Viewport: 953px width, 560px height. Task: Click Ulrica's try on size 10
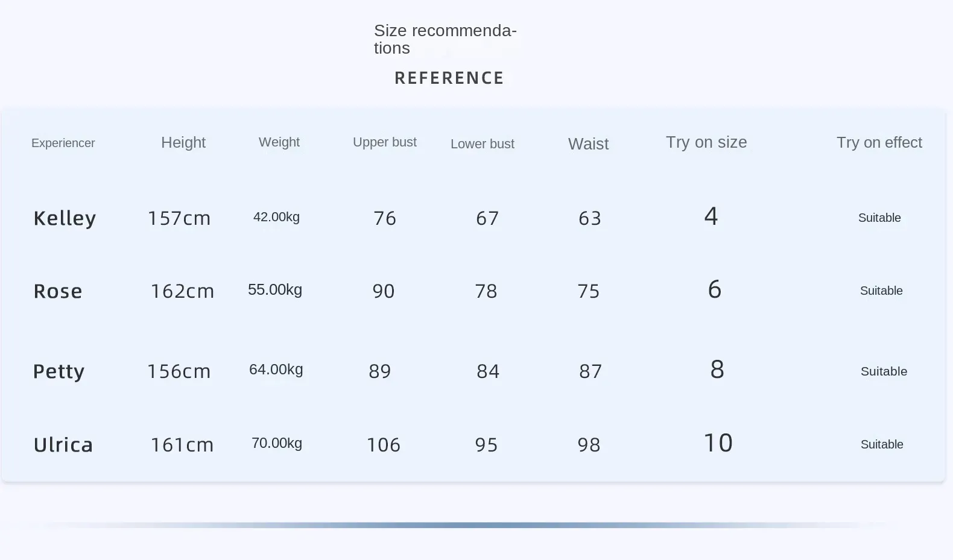click(x=718, y=443)
